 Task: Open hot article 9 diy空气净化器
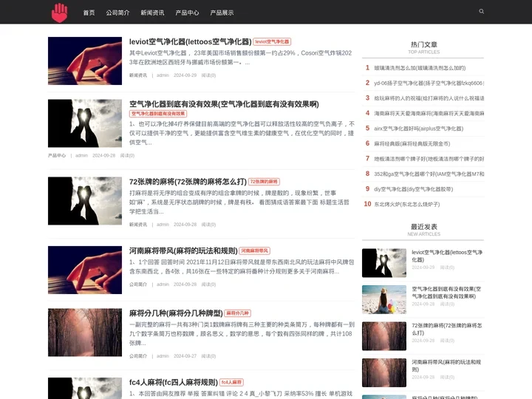coord(414,189)
